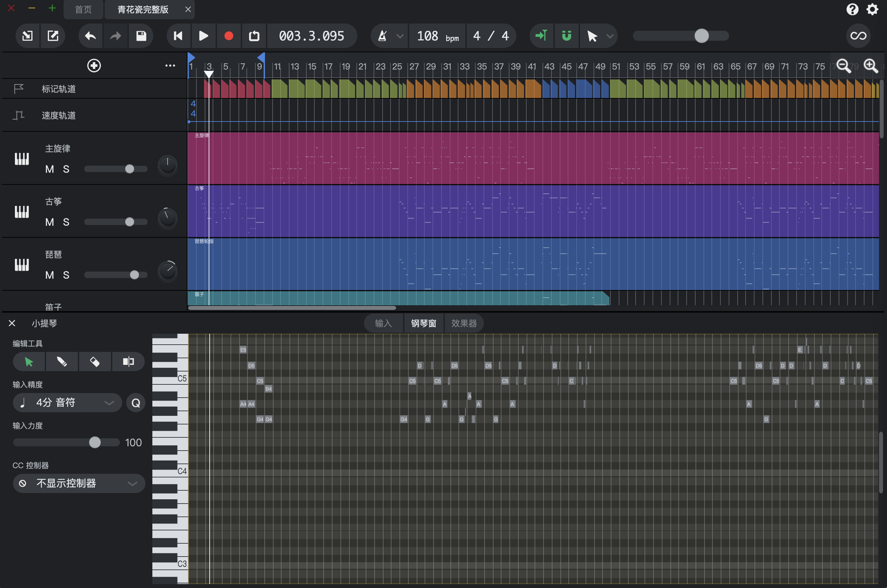887x588 pixels.
Task: Adjust the 琵琶 track volume slider
Action: click(x=134, y=275)
